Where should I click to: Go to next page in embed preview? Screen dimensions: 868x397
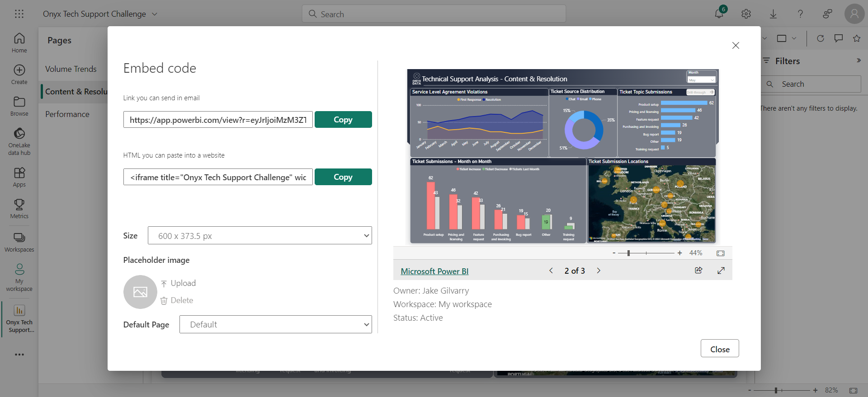click(x=599, y=271)
